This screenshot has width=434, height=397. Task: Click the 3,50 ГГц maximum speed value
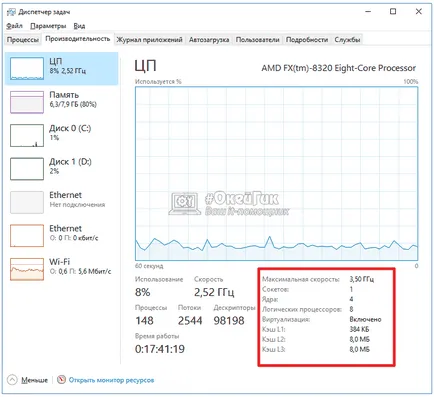click(362, 279)
